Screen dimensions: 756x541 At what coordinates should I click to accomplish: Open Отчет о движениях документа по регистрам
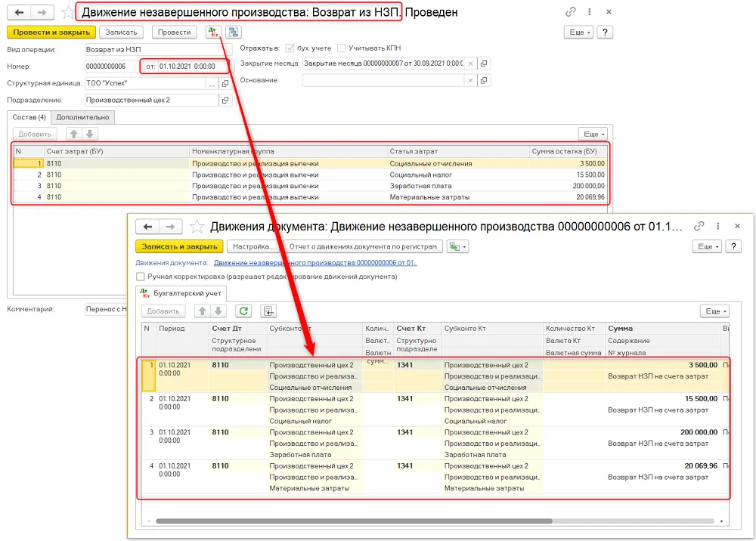(363, 246)
